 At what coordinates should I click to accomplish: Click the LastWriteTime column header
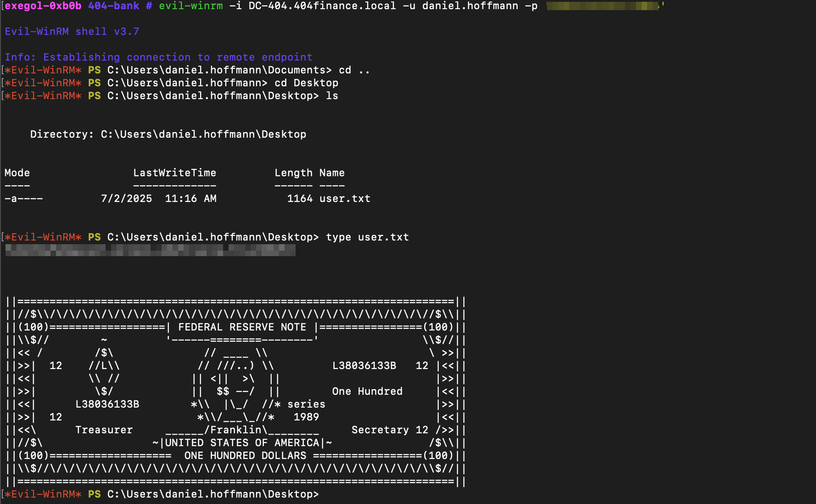(x=174, y=173)
